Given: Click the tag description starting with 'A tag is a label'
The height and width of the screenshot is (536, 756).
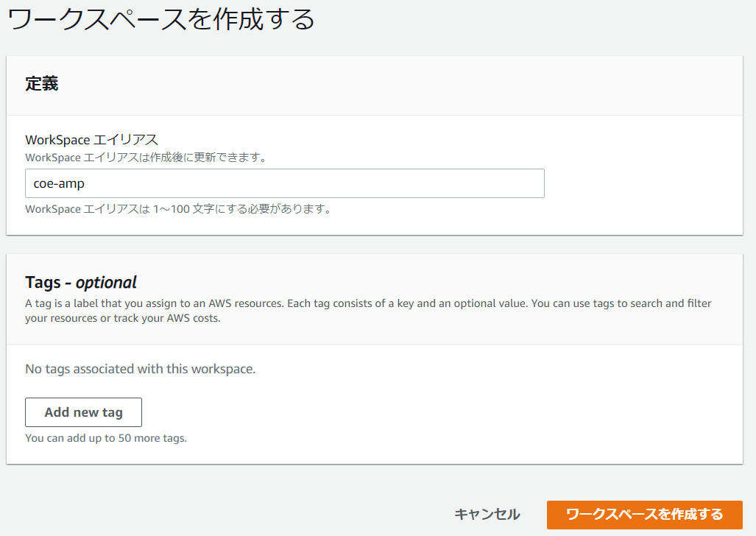Looking at the screenshot, I should [368, 303].
